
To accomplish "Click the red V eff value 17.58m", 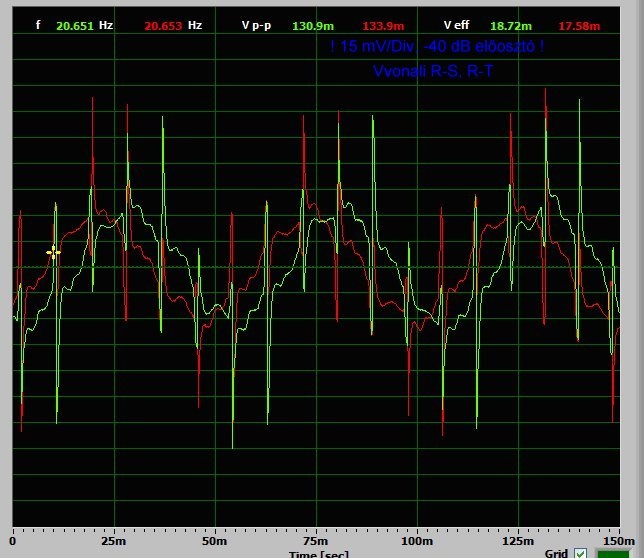I will [579, 26].
